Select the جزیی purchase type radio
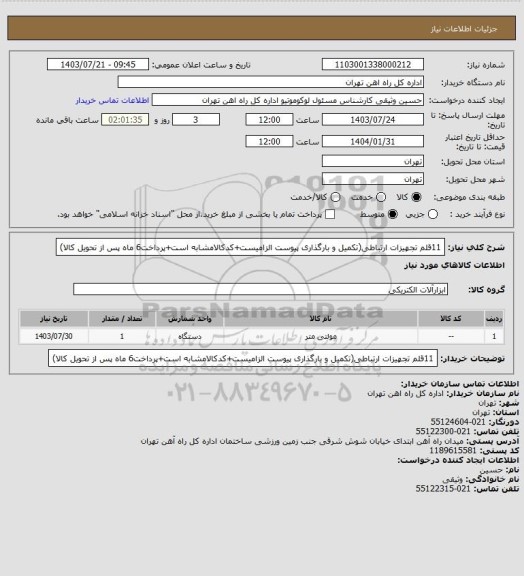Viewport: 524px width, 576px height. coord(433,214)
